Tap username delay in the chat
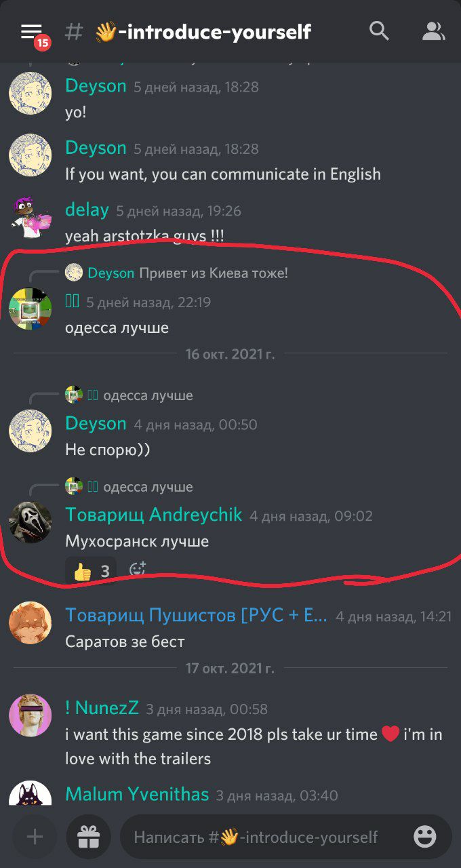Screen dimensions: 461x868 pos(87,210)
